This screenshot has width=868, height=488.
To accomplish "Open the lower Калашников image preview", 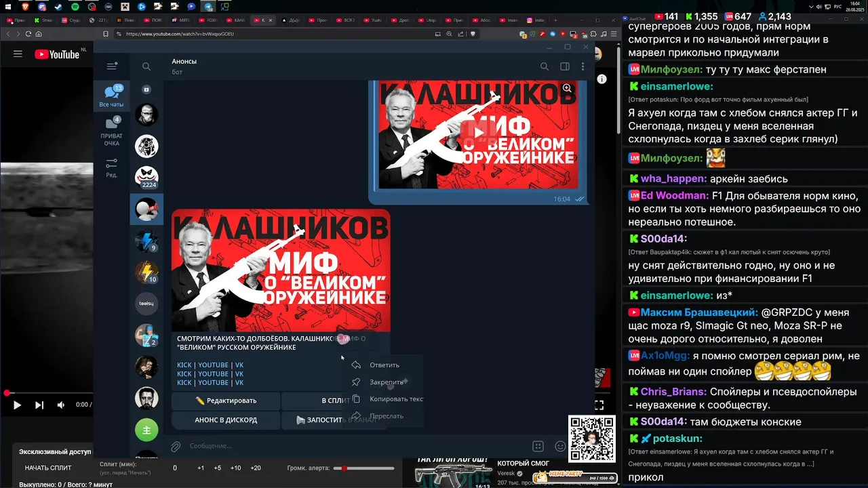I will click(281, 270).
